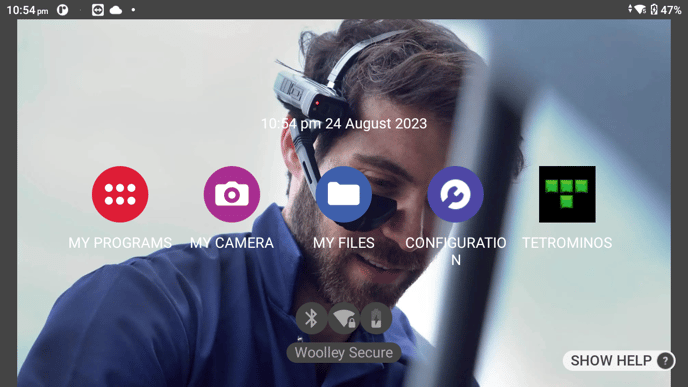This screenshot has width=688, height=387.
Task: Select the Woolley Secure network label
Action: click(344, 352)
